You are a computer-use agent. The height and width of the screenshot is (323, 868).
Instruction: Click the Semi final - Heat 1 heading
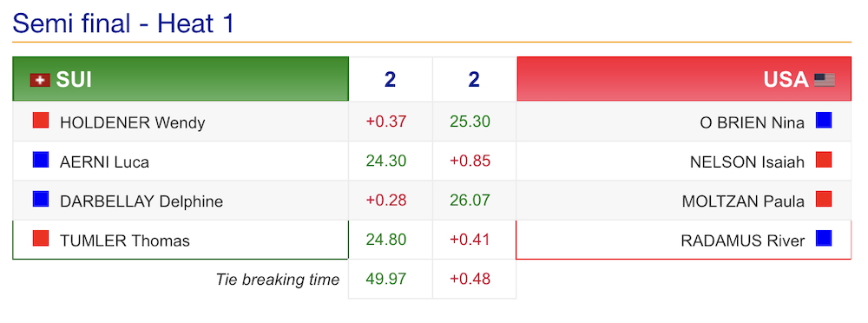coord(123,23)
